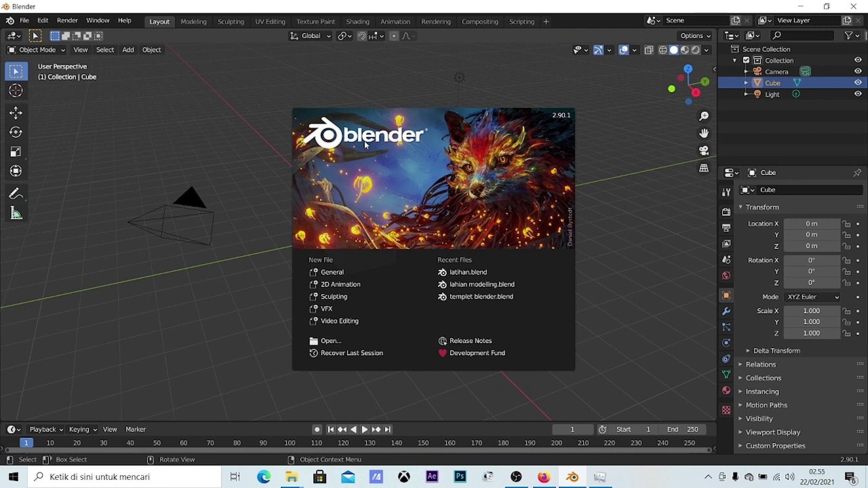Open World properties globe tab
This screenshot has height=488, width=868.
point(726,275)
